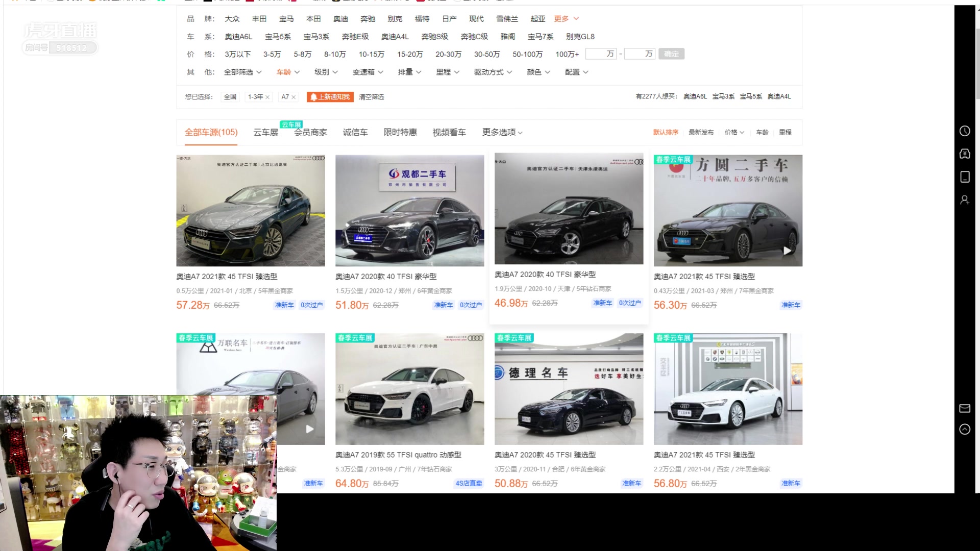
Task: Open the 全部筛选 dropdown
Action: [242, 72]
